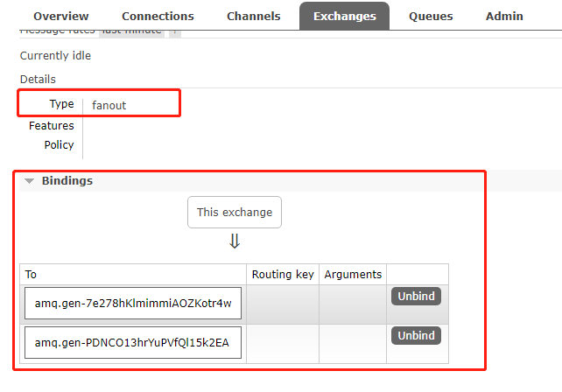Viewport: 562px width, 392px height.
Task: Click the To column header
Action: point(31,275)
